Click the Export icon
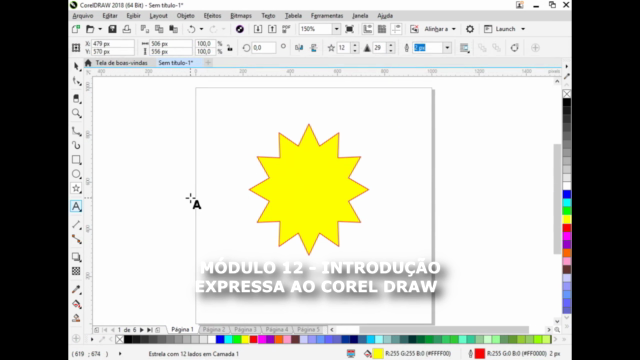 [272, 29]
